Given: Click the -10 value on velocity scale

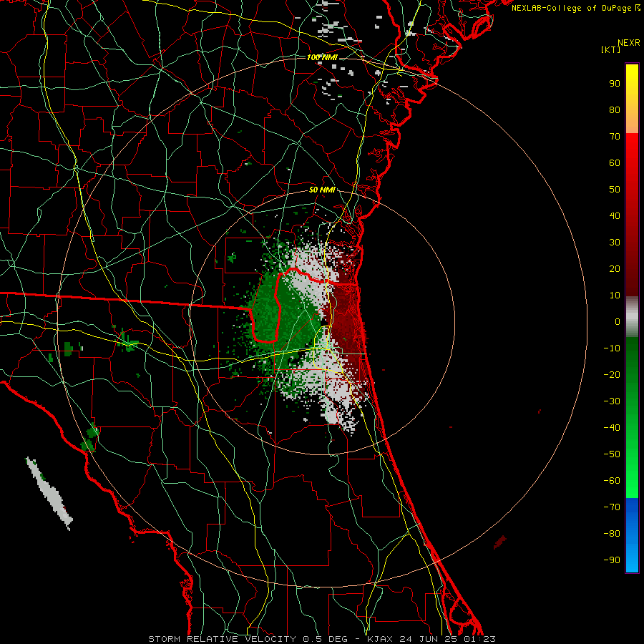Looking at the screenshot, I should 612,348.
